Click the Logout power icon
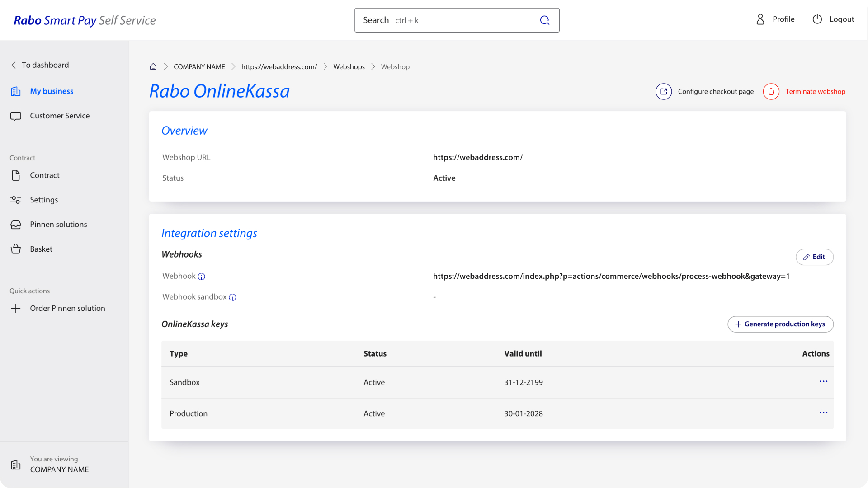868x488 pixels. [817, 19]
